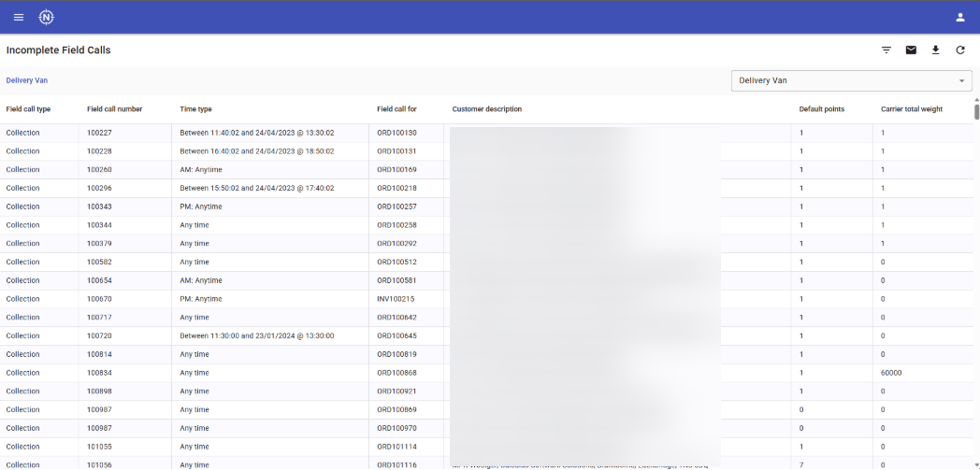This screenshot has width=980, height=470.
Task: Click order reference ORD100869
Action: pos(396,410)
